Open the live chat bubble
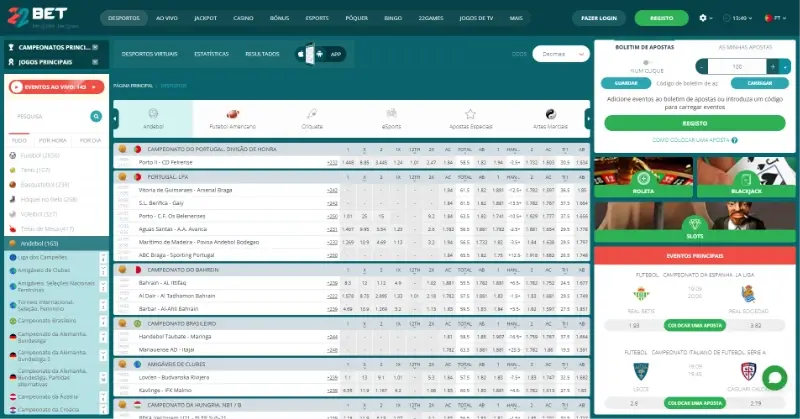This screenshot has height=419, width=800. tap(774, 378)
